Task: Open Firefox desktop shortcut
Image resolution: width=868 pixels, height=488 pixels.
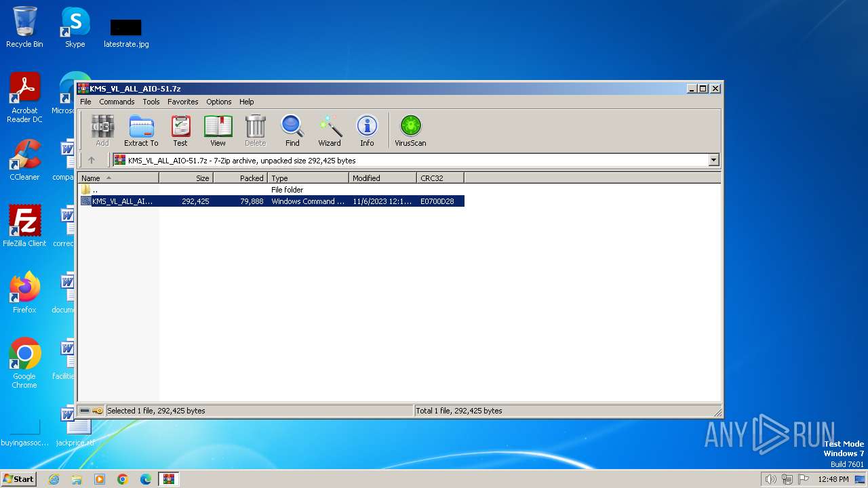Action: pyautogui.click(x=24, y=293)
